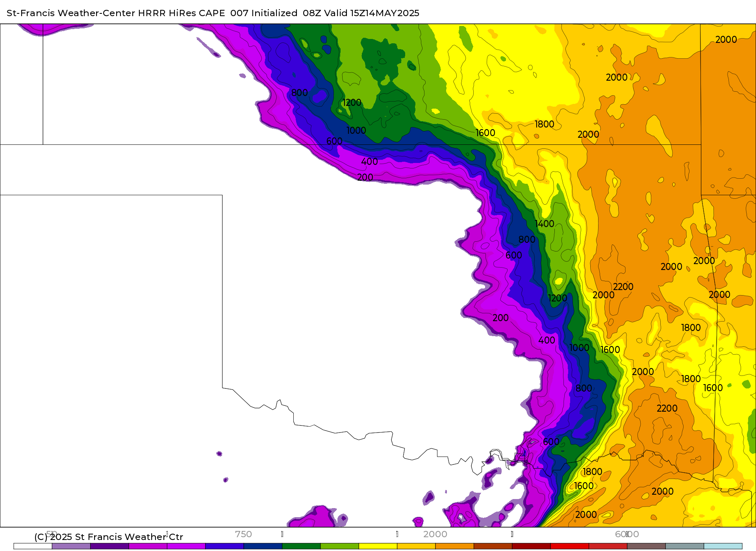Click the bright red legend swatch
The height and width of the screenshot is (551, 756).
[x=569, y=546]
